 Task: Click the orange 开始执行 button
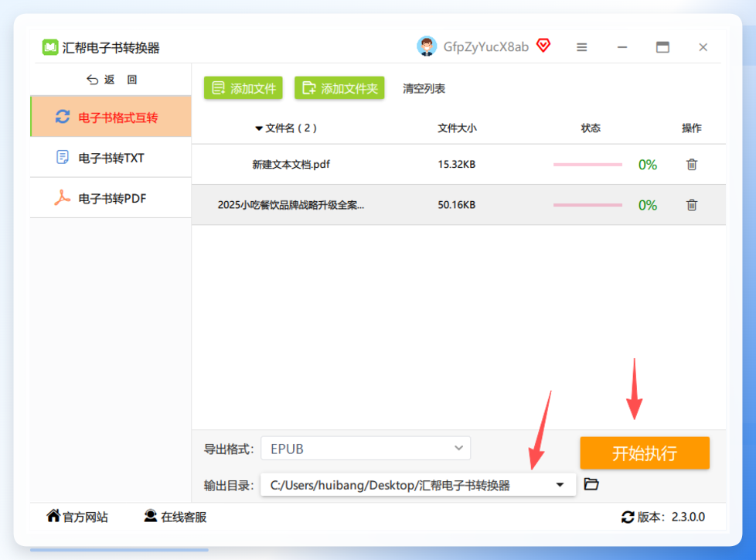(x=645, y=453)
